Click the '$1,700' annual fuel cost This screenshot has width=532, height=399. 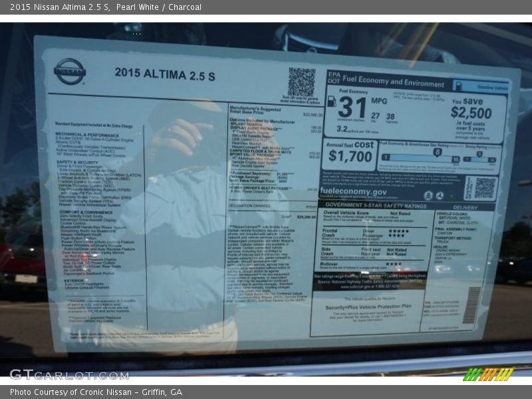350,156
